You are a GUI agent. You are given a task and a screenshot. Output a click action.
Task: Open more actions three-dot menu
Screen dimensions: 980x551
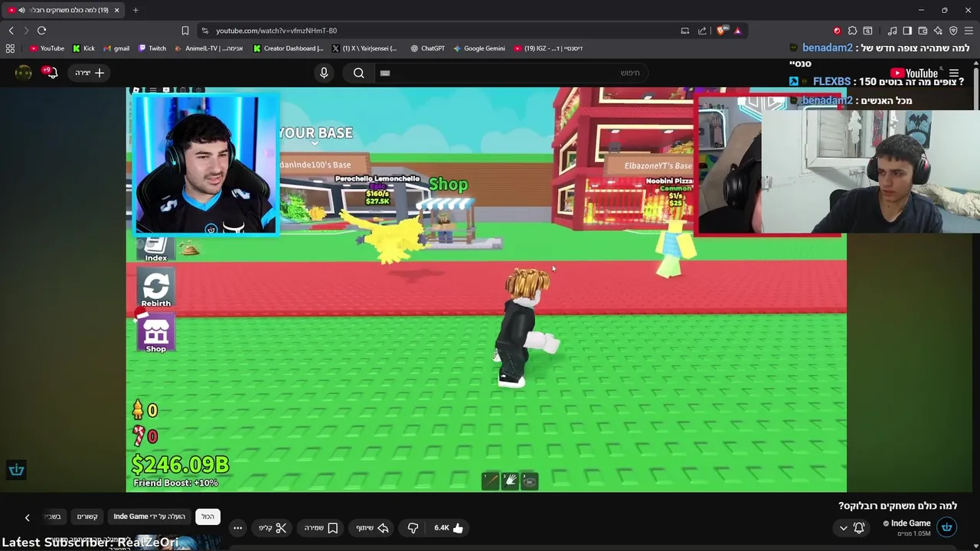237,528
